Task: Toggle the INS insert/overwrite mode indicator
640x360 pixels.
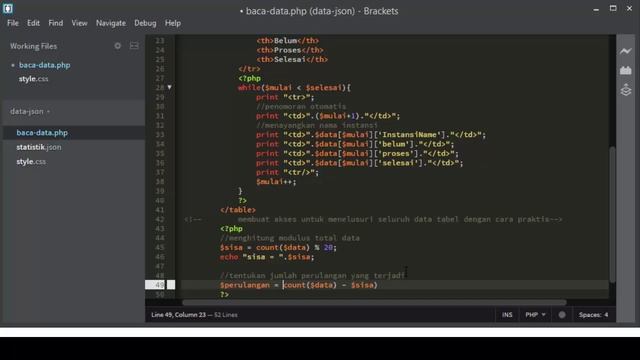Action: pyautogui.click(x=507, y=315)
